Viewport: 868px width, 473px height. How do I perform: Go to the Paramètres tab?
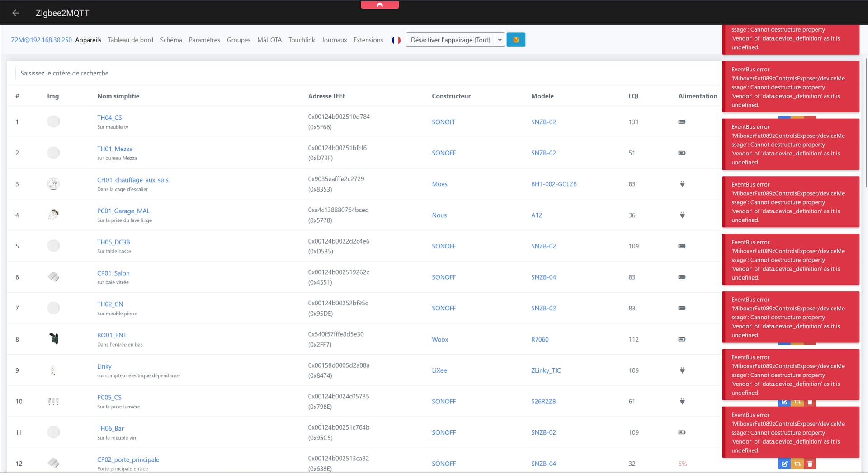[x=204, y=40]
